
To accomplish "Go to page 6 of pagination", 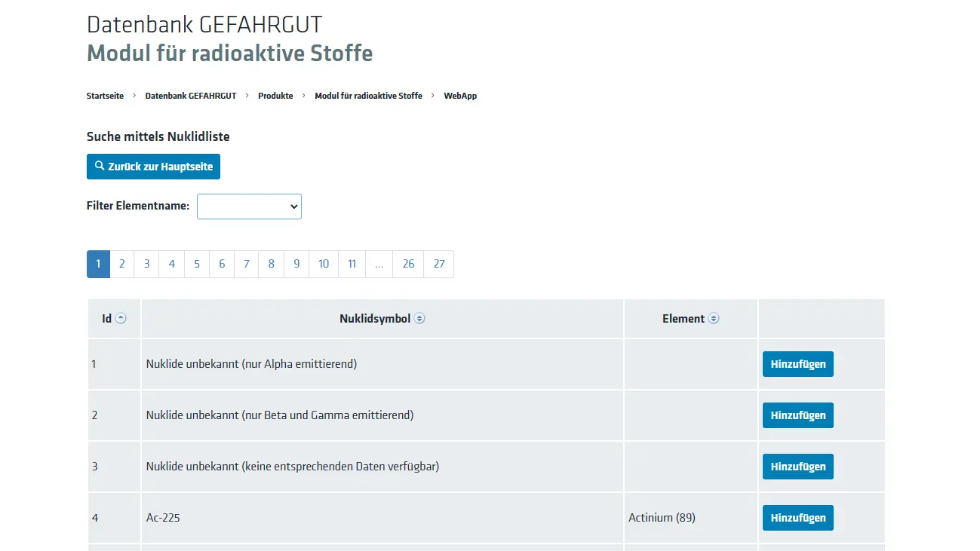I will point(221,264).
